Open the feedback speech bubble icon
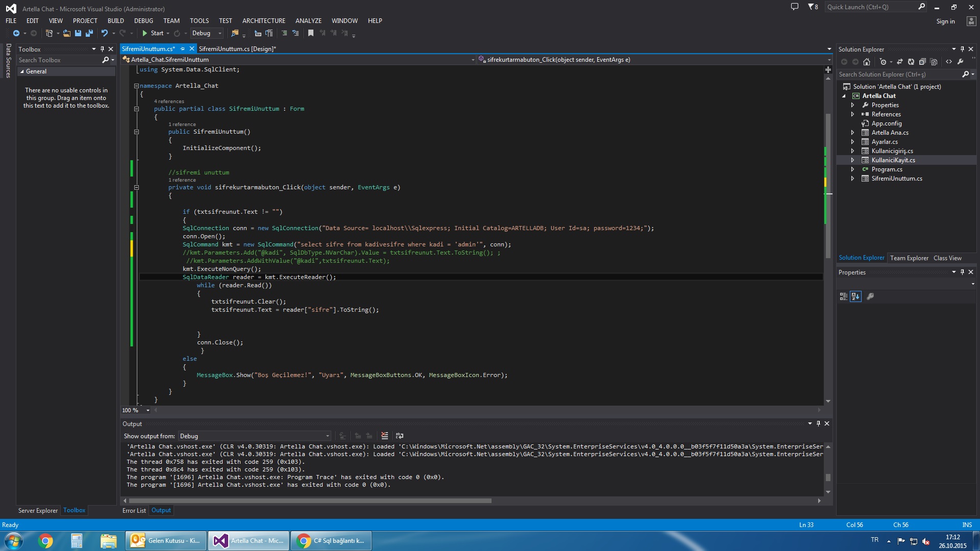Image resolution: width=980 pixels, height=551 pixels. click(795, 7)
